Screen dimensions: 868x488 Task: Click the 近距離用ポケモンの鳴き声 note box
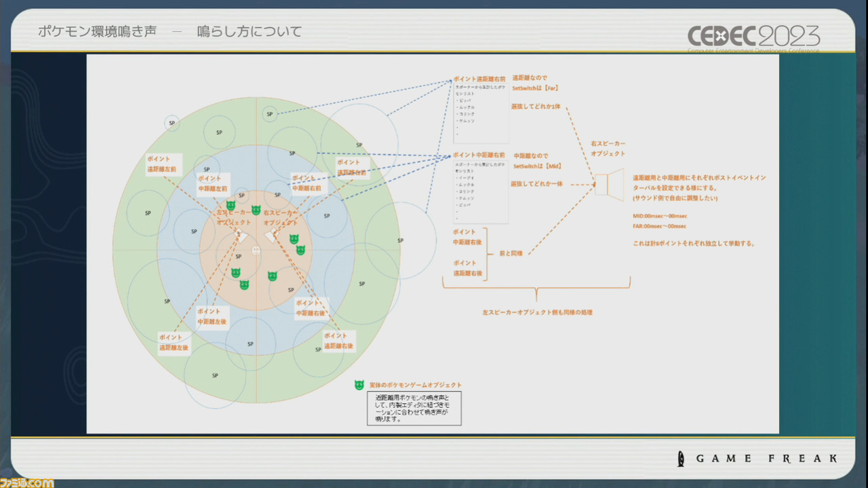[x=414, y=408]
